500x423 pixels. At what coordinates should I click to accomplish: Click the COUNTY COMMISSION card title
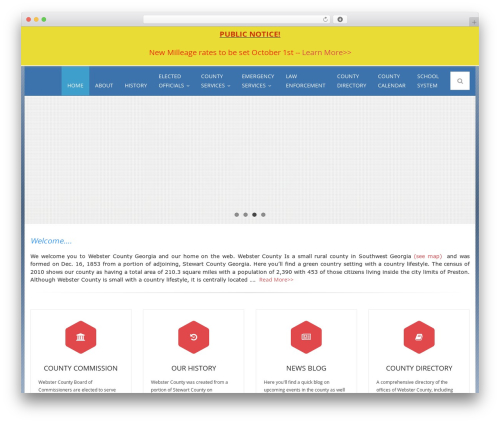pyautogui.click(x=81, y=368)
